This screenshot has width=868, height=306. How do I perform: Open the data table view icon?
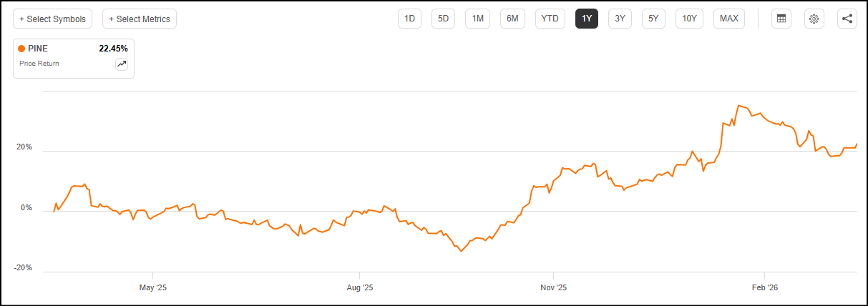(781, 19)
